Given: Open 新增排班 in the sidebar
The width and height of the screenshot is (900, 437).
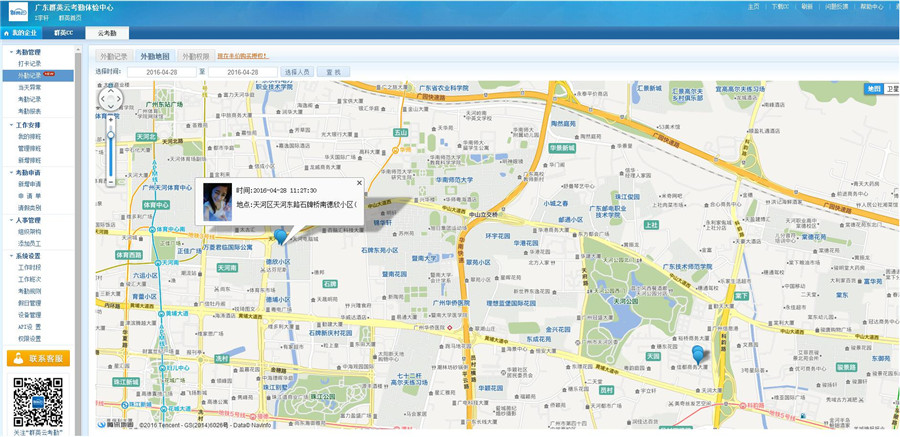Looking at the screenshot, I should tap(29, 160).
